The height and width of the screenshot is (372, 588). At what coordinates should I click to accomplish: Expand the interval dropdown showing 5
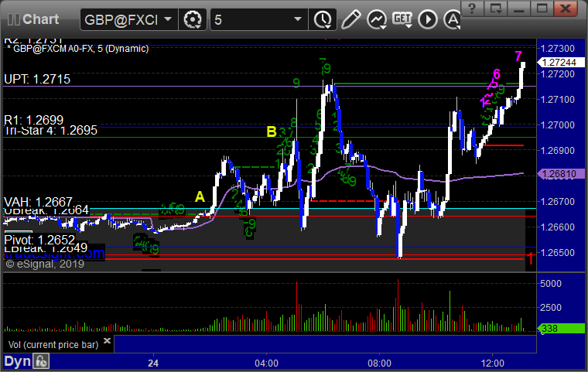coord(258,19)
